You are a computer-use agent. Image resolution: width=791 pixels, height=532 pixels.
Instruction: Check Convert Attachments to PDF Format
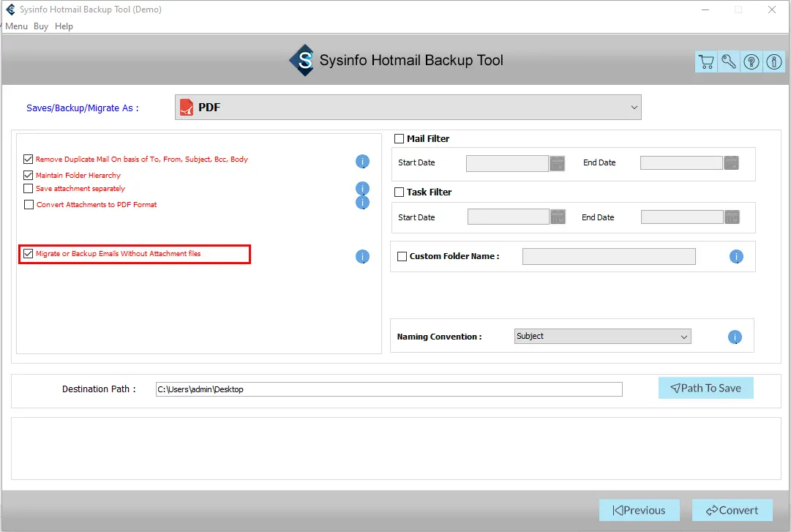coord(29,205)
